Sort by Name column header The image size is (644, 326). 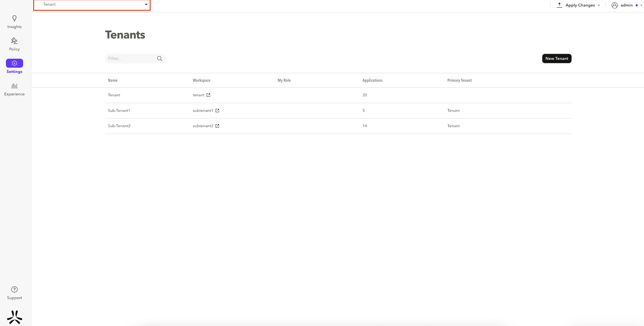[112, 80]
